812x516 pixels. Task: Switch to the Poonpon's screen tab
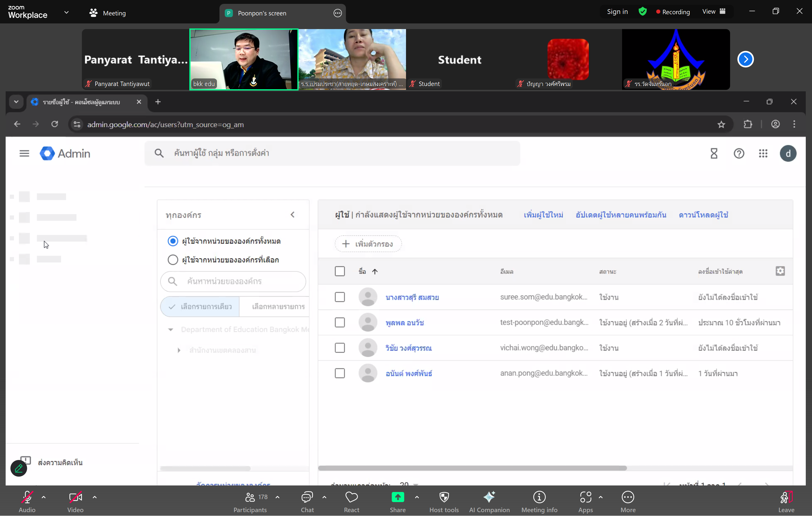click(262, 13)
